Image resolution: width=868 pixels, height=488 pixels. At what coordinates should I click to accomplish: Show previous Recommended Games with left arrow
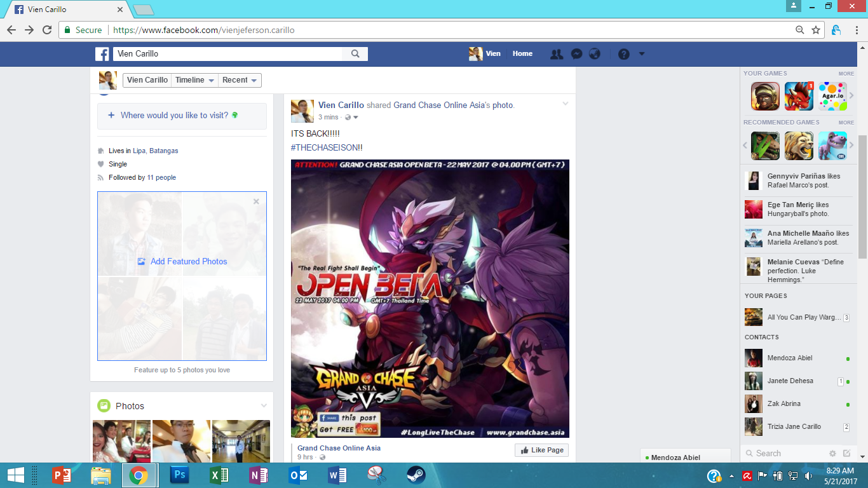click(745, 146)
